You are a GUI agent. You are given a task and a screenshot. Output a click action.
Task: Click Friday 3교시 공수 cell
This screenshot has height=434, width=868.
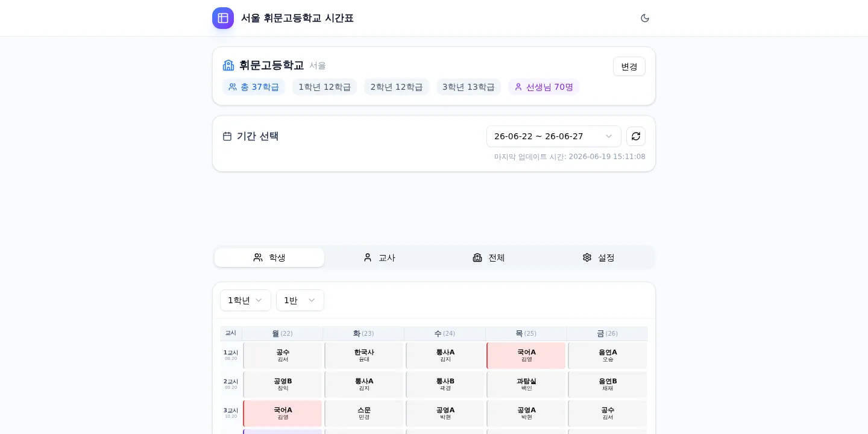608,414
